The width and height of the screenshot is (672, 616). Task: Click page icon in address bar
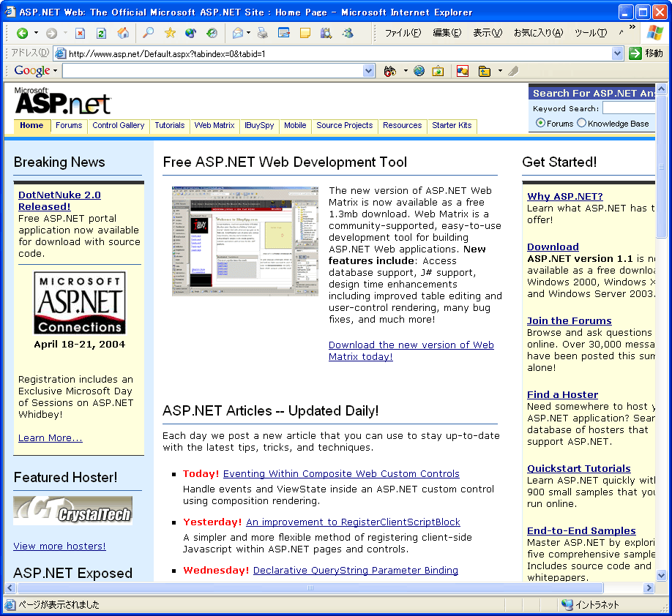(61, 53)
